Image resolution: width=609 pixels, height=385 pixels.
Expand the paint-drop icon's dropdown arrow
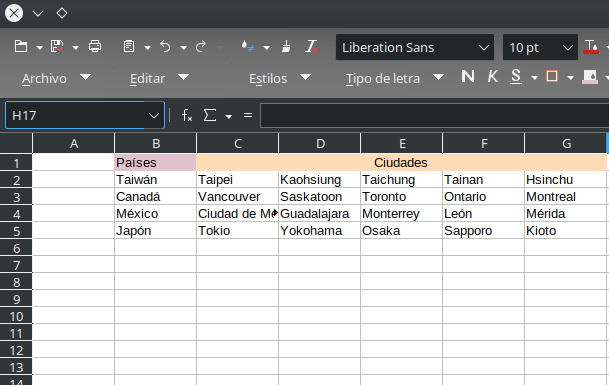266,48
